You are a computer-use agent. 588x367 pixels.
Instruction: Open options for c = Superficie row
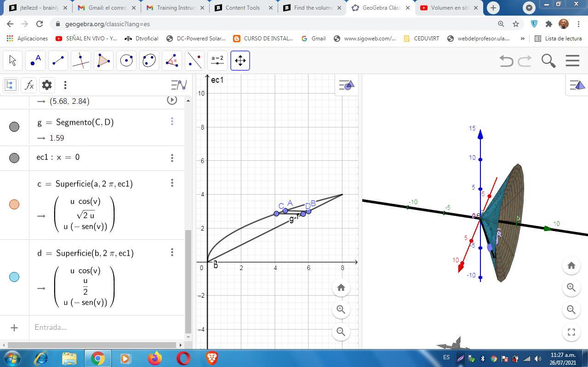(172, 183)
